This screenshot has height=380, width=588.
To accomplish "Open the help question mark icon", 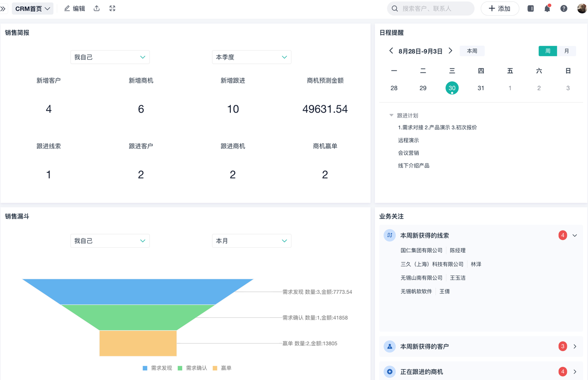I will tap(564, 8).
